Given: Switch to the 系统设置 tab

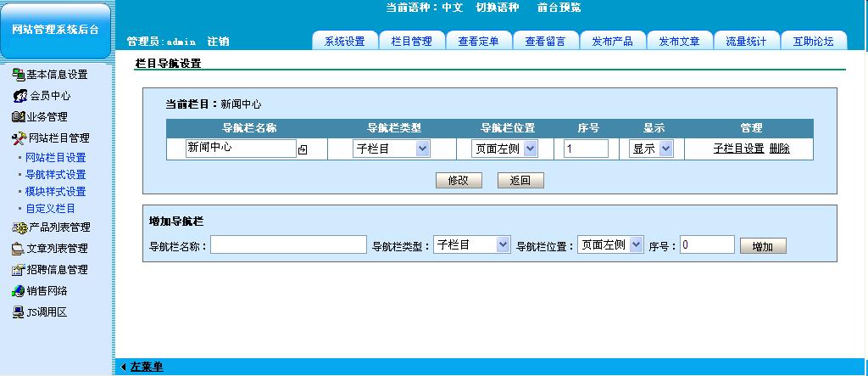Looking at the screenshot, I should [x=345, y=41].
